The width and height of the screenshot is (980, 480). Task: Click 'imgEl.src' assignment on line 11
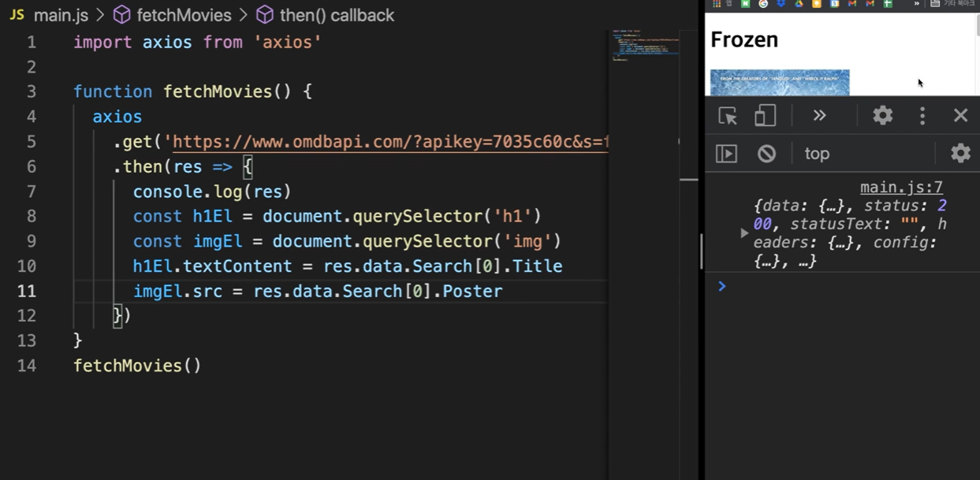tap(317, 292)
